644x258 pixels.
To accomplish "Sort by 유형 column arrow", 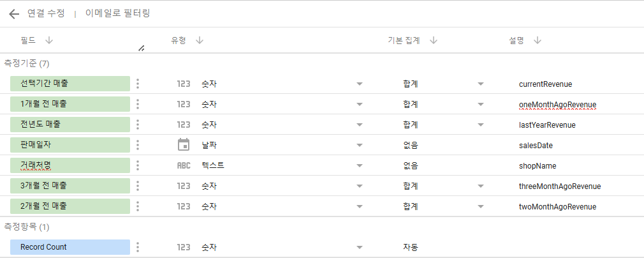I will point(200,40).
